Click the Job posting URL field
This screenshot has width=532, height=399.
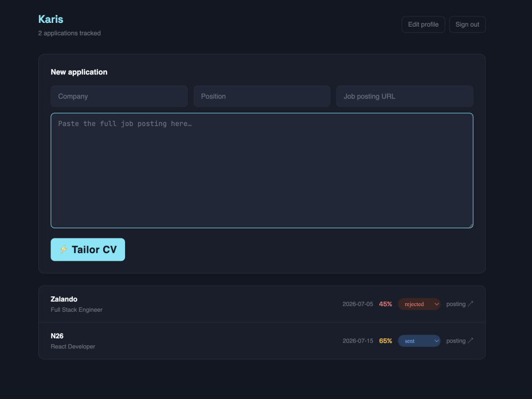[405, 96]
